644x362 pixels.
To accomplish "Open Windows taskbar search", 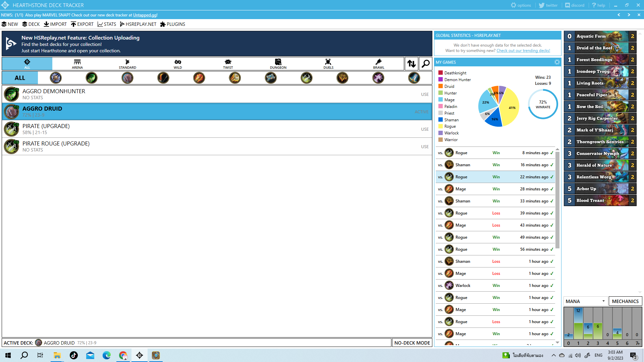I will click(x=24, y=355).
